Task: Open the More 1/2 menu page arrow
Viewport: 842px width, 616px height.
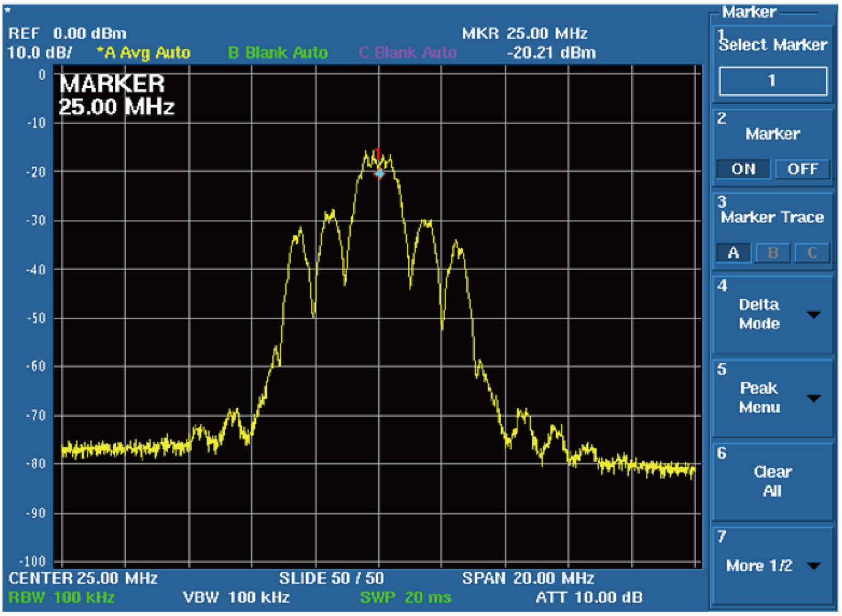Action: pyautogui.click(x=813, y=566)
